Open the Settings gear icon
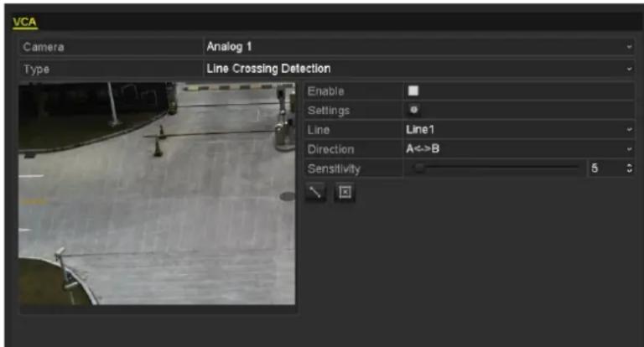The height and width of the screenshot is (347, 644). click(x=414, y=110)
